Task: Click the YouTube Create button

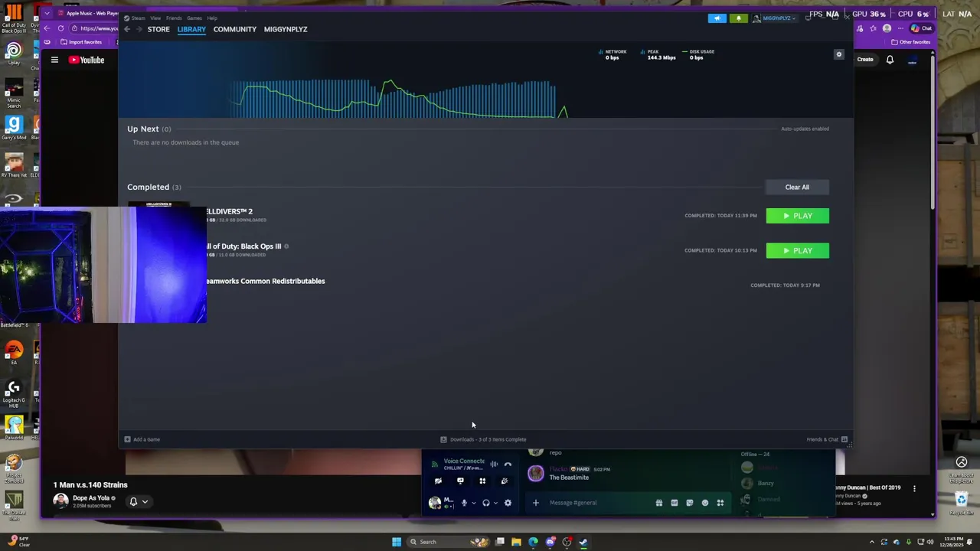Action: 865,59
